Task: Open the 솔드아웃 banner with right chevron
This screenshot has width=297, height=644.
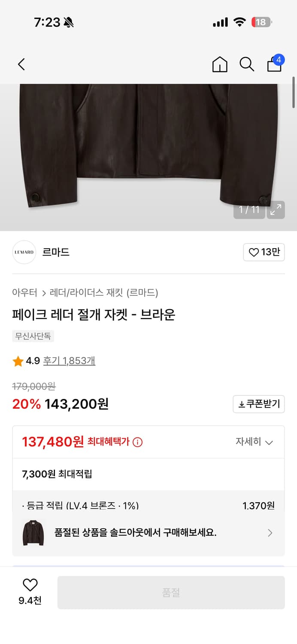Action: click(270, 533)
